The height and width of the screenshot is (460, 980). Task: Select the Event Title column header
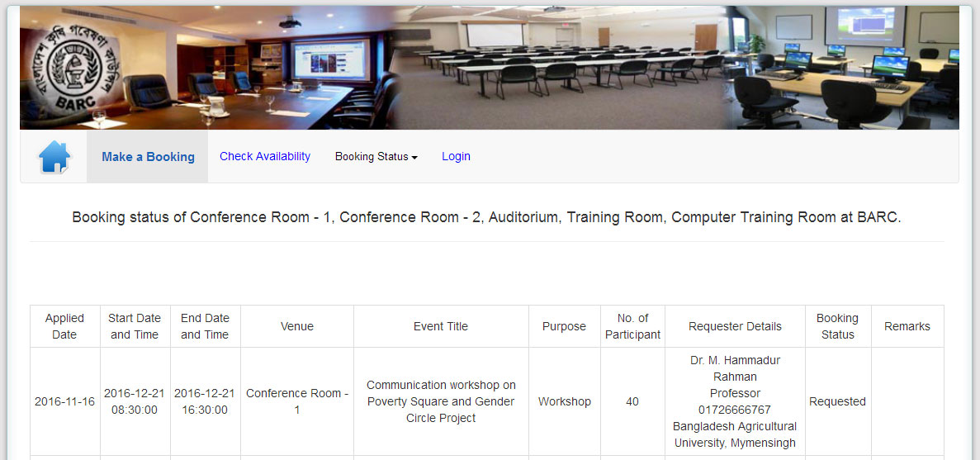pos(441,326)
